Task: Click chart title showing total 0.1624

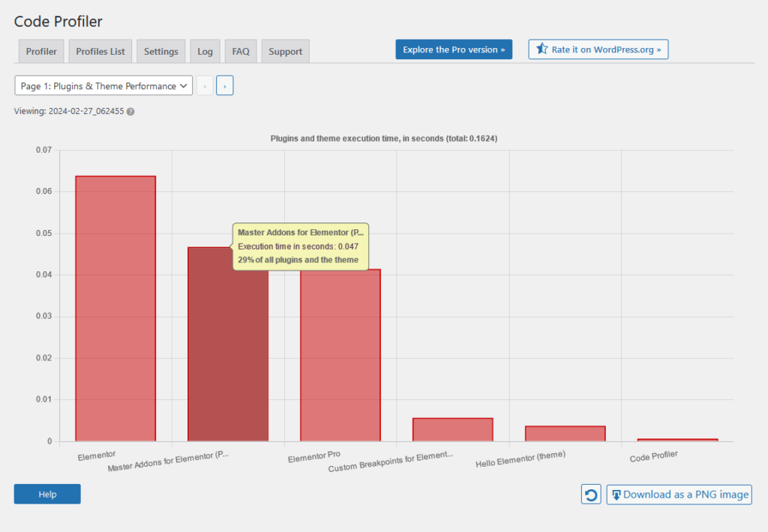Action: coord(384,139)
